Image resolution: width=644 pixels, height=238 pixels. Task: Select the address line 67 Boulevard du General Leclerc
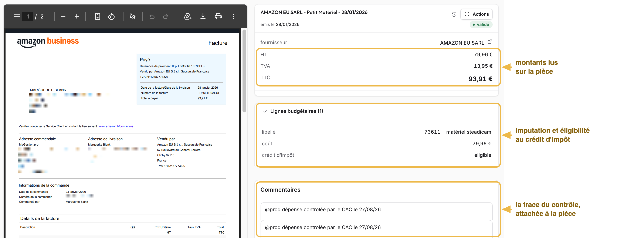(x=179, y=150)
